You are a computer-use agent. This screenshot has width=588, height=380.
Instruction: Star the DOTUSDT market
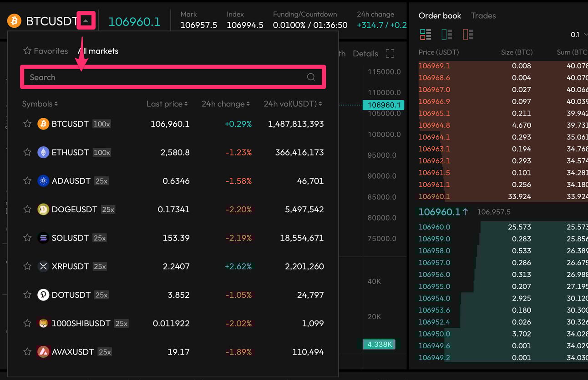pyautogui.click(x=27, y=295)
